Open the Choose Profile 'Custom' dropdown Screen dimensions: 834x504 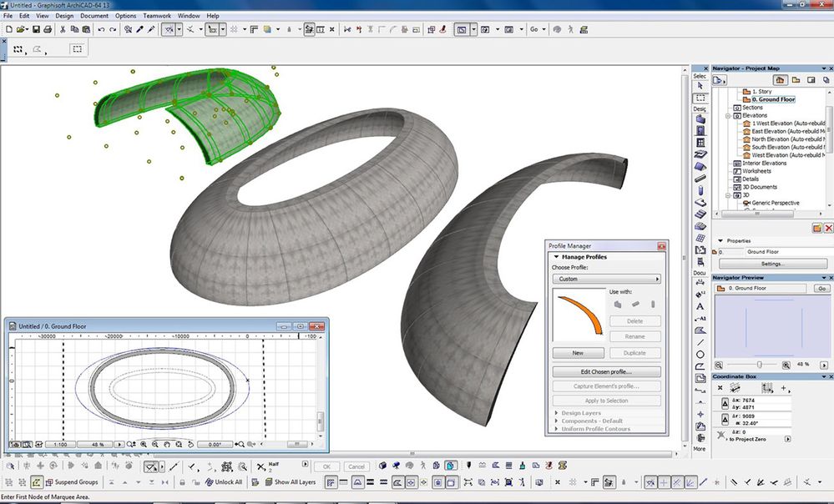pos(607,279)
